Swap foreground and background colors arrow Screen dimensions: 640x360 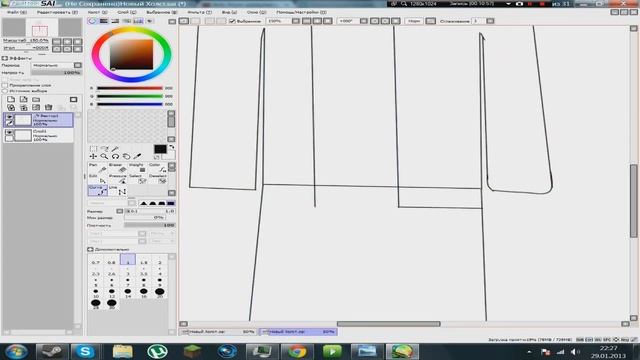click(172, 147)
